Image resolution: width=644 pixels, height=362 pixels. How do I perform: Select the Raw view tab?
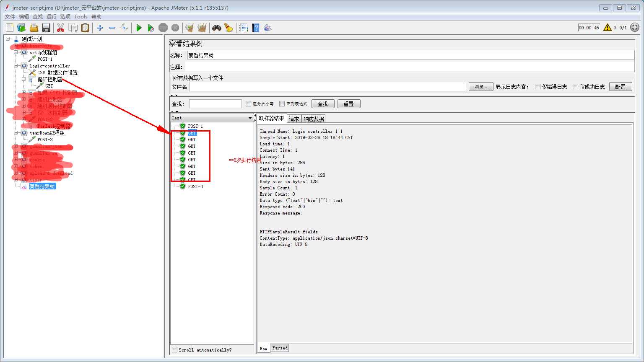pyautogui.click(x=264, y=349)
